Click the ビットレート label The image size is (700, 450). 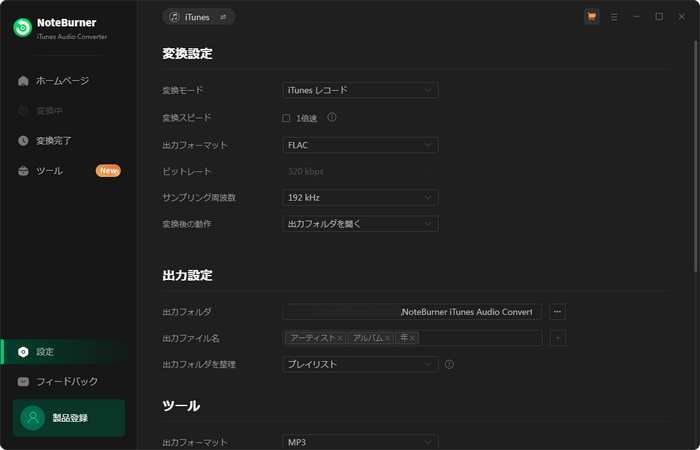(187, 171)
